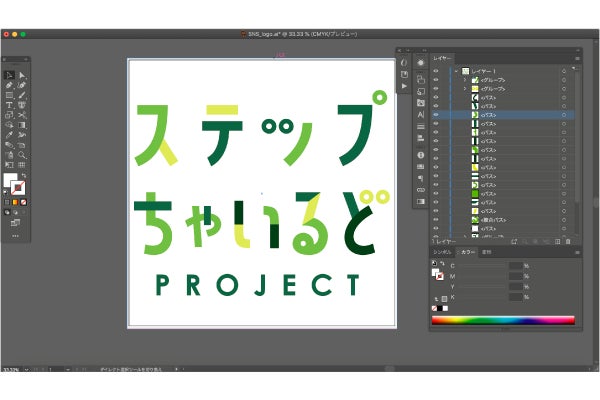Switch to the シンボル tab
Screen dimensions: 600x400
point(442,253)
